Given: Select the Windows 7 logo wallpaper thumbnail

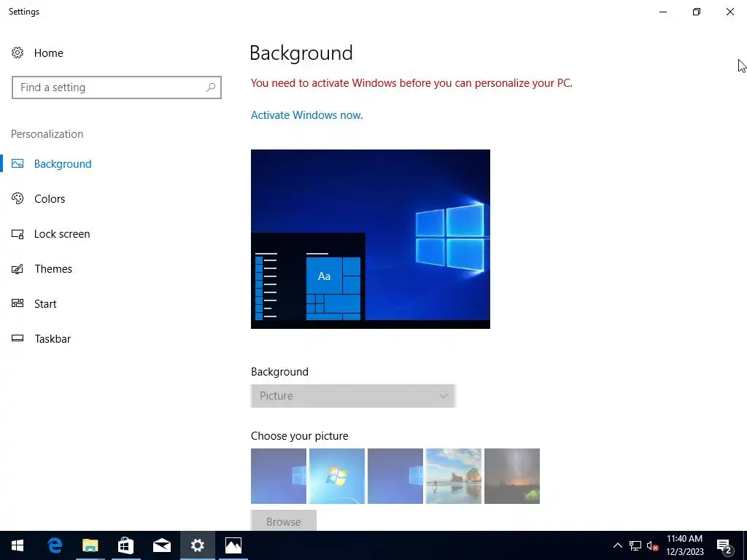Looking at the screenshot, I should [337, 475].
